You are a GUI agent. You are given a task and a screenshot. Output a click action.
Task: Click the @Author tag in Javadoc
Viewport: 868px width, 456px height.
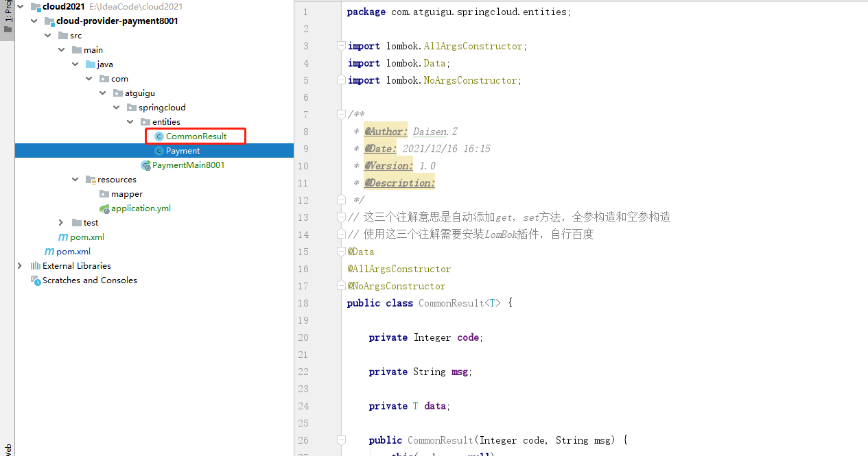(386, 132)
